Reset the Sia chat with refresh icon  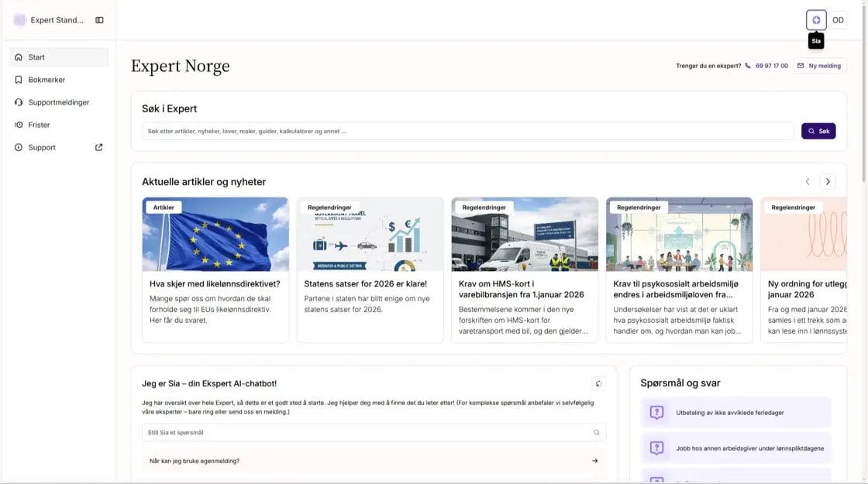pos(598,383)
